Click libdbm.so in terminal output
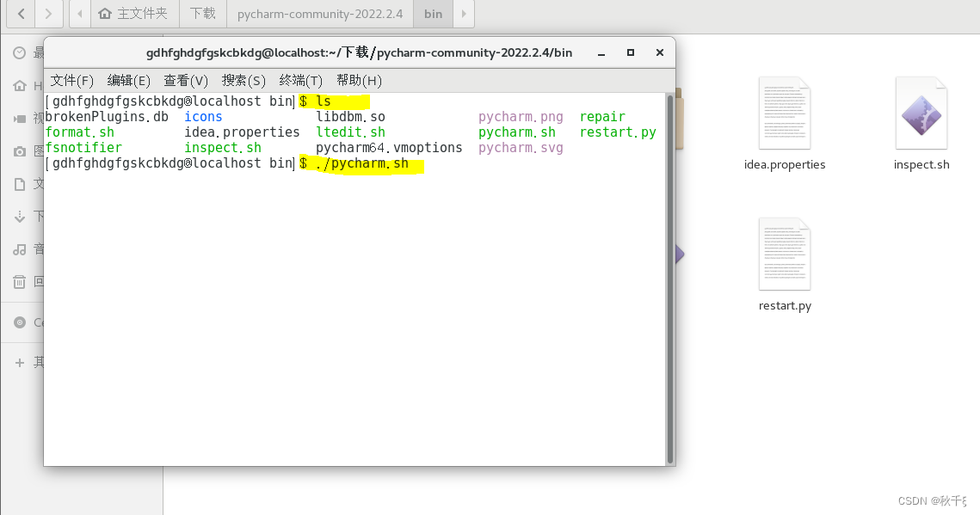Image resolution: width=980 pixels, height=515 pixels. pyautogui.click(x=351, y=117)
